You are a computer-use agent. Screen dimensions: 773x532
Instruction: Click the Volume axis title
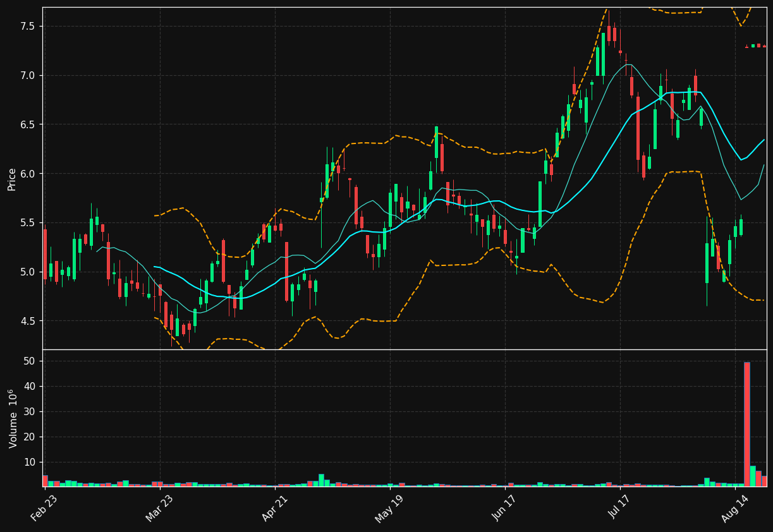coord(12,418)
